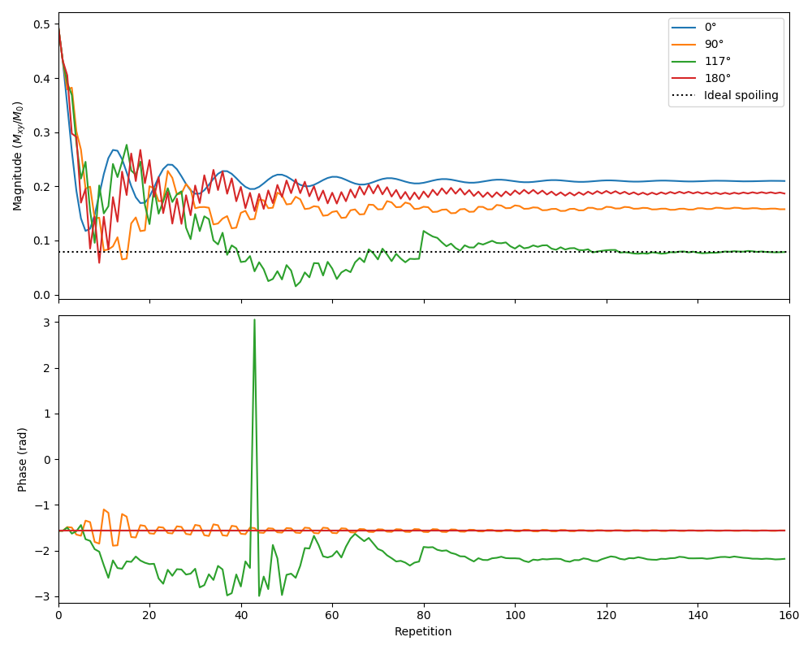
Task: Click the tip of the green phase spike
Action: click(x=254, y=320)
